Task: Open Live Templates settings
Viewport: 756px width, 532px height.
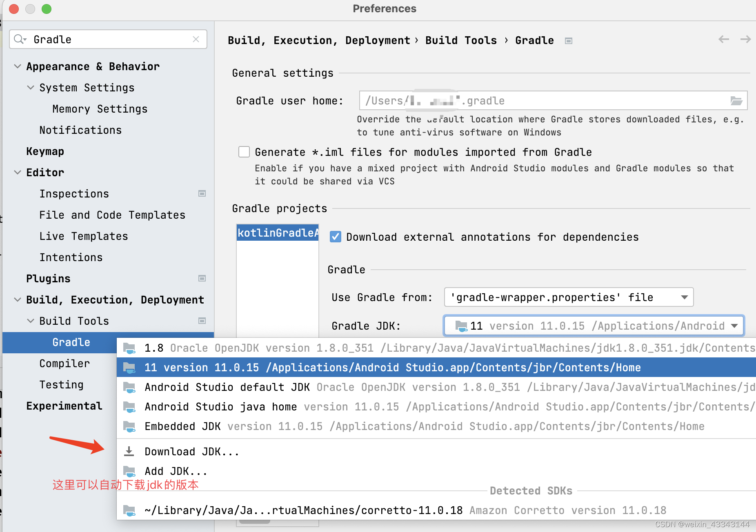Action: pyautogui.click(x=84, y=236)
